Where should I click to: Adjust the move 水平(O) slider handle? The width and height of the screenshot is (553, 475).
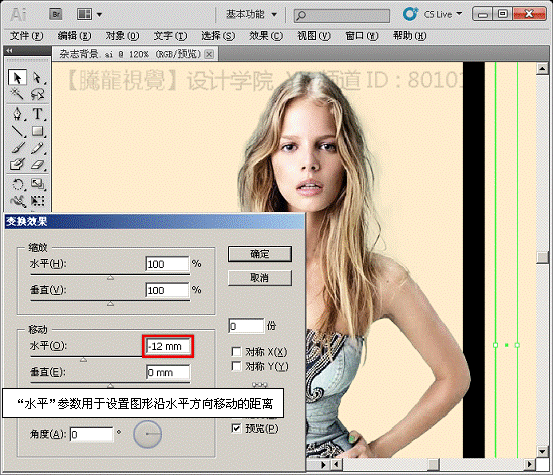pyautogui.click(x=83, y=360)
